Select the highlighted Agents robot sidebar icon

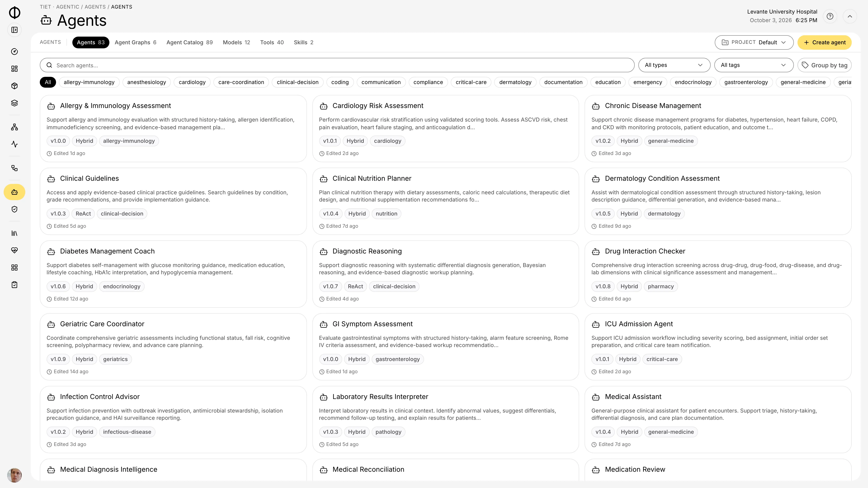pos(14,192)
